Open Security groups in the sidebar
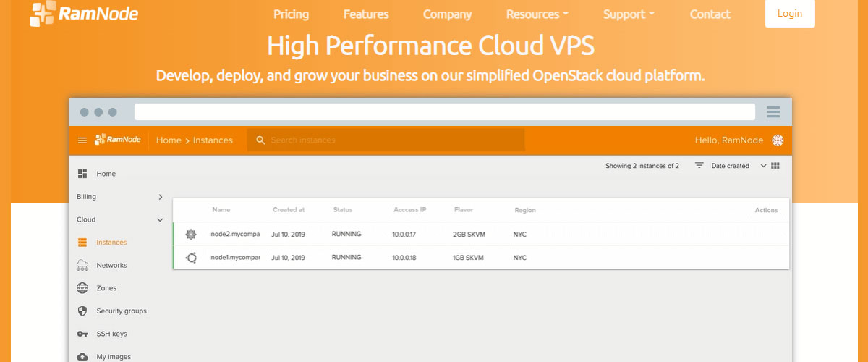This screenshot has height=362, width=868. 122,311
